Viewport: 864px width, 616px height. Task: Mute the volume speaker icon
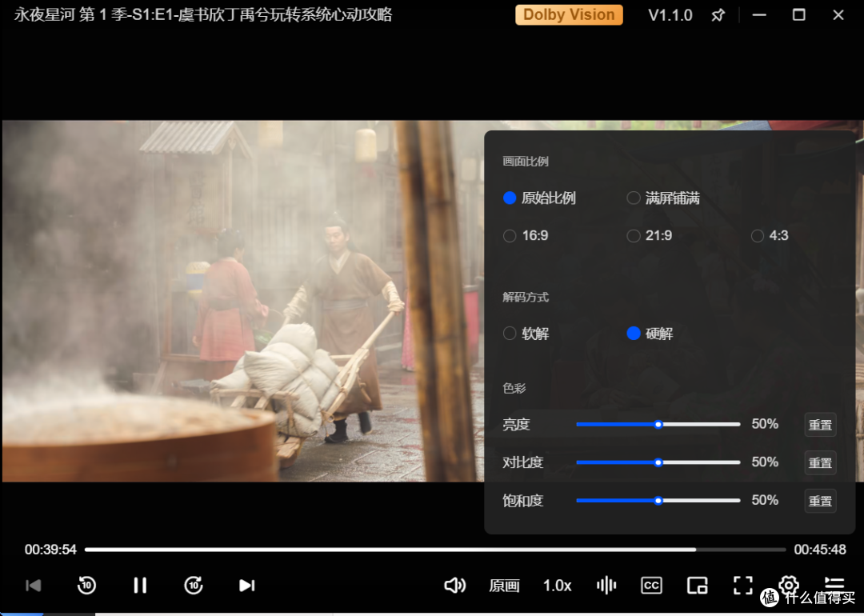(454, 585)
